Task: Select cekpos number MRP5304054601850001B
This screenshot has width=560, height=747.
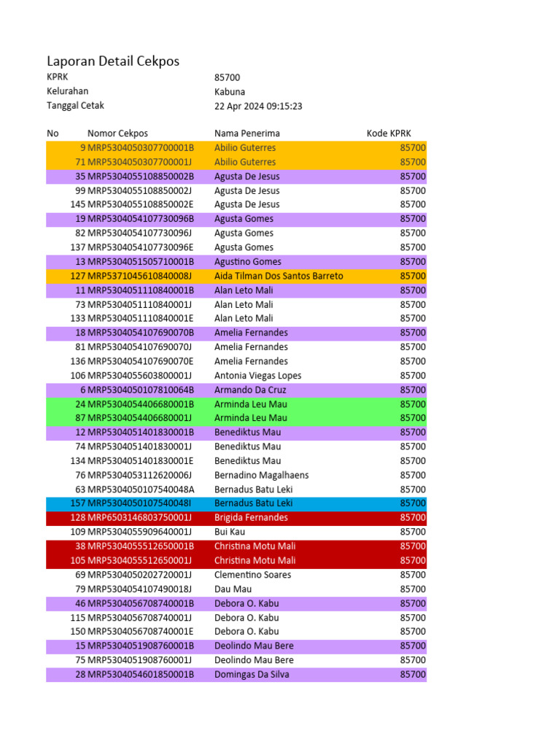Action: pyautogui.click(x=141, y=674)
